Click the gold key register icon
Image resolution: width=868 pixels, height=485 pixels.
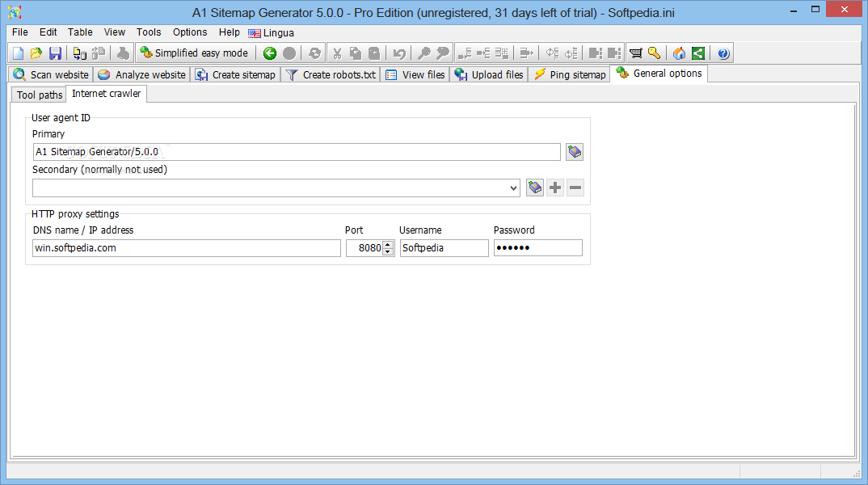655,53
